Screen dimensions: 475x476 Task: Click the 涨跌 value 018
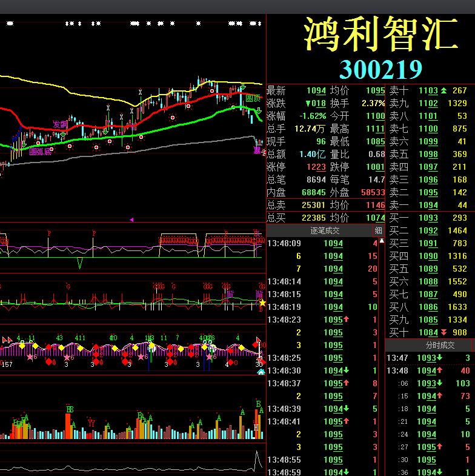pos(316,103)
